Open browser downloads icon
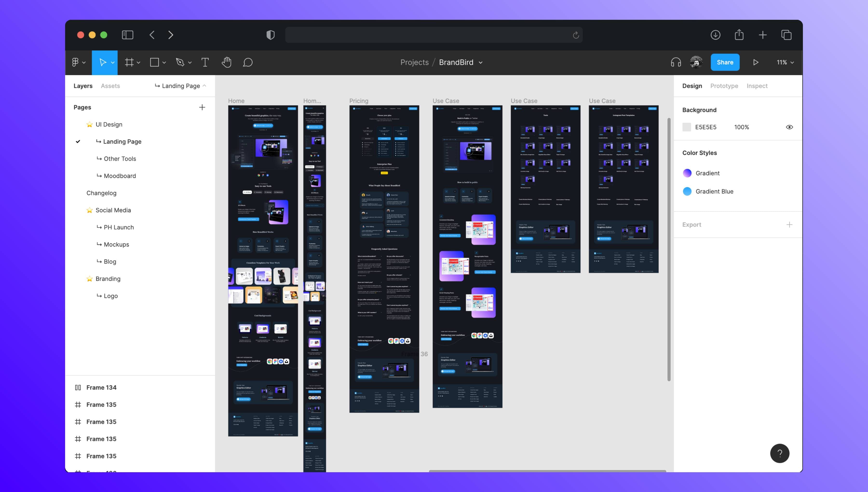The height and width of the screenshot is (492, 868). point(715,35)
